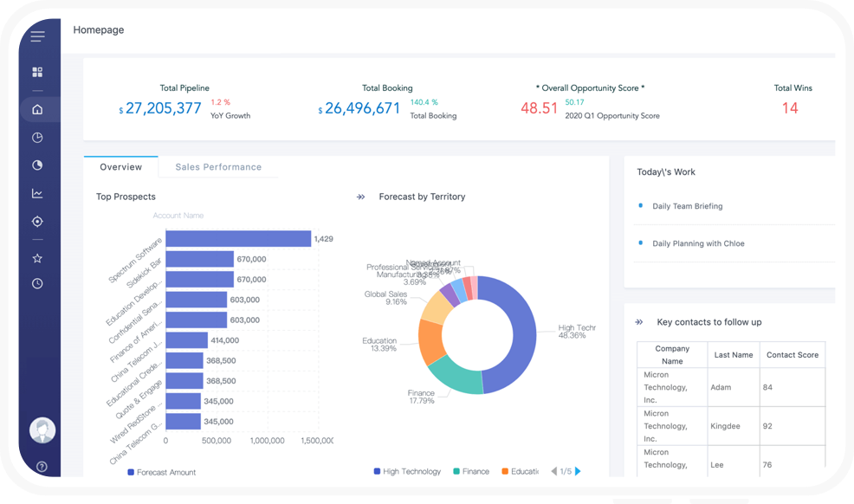Click the Forecast by Territory title
The image size is (854, 504).
click(x=422, y=197)
